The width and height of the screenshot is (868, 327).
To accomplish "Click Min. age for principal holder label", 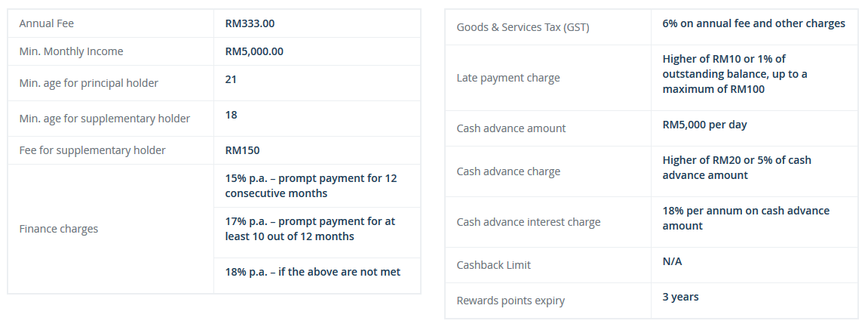I will 88,83.
